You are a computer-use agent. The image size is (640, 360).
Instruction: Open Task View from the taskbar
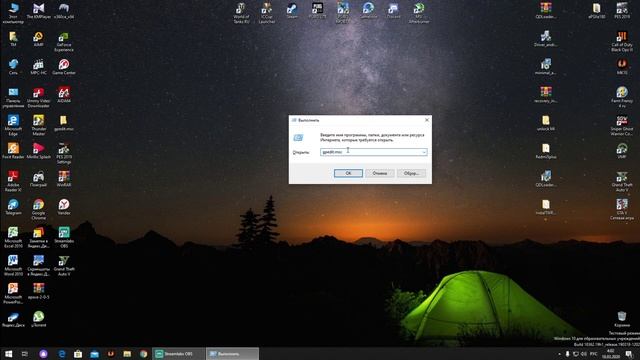pyautogui.click(x=24, y=354)
